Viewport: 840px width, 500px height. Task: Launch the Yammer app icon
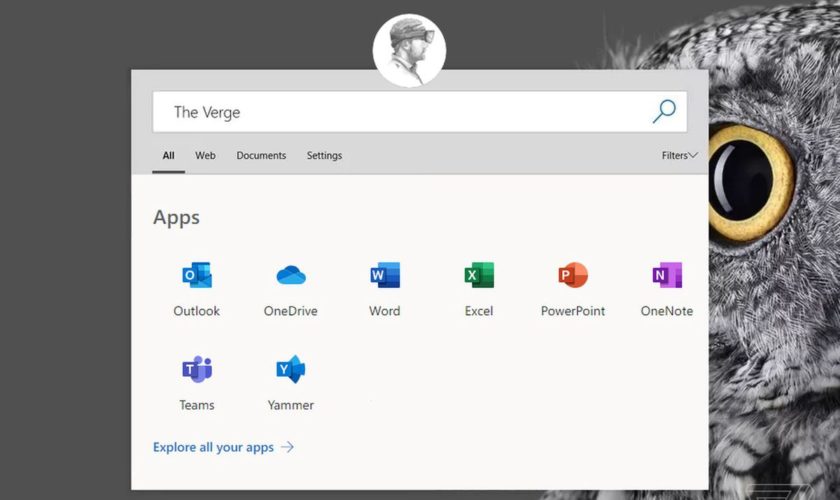[x=291, y=370]
